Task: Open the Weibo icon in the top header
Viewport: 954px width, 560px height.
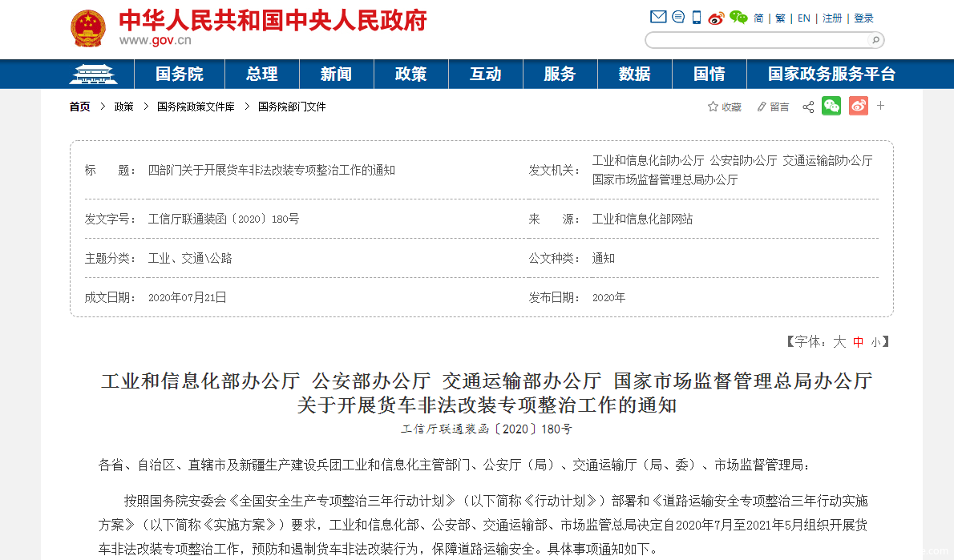Action: click(716, 18)
